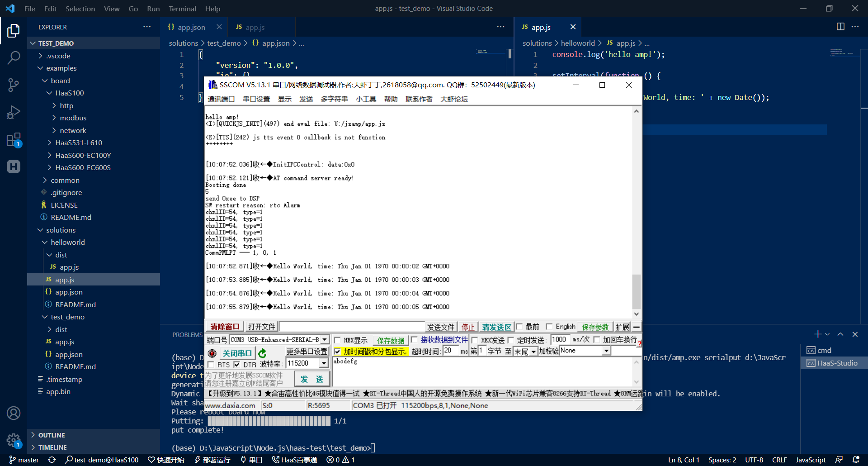Click errors and warnings status item
Screen dimensions: 868x466
pyautogui.click(x=341, y=460)
